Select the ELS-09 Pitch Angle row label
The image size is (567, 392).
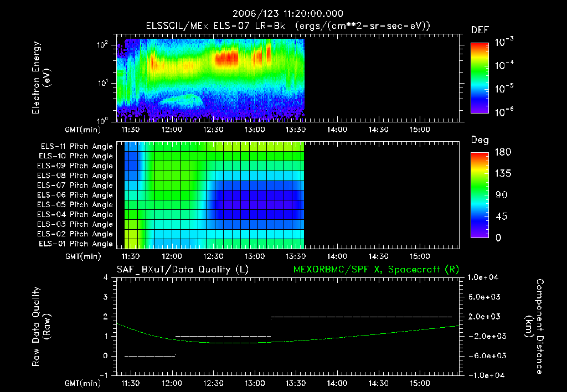75,166
